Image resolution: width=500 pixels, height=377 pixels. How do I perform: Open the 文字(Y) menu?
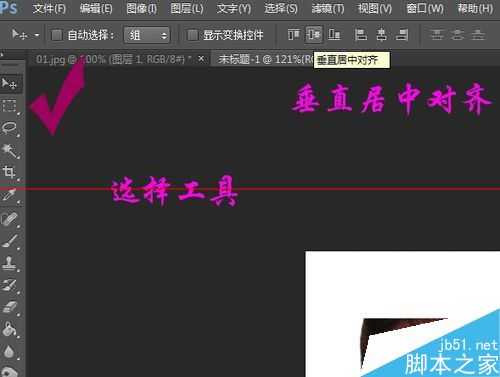234,8
